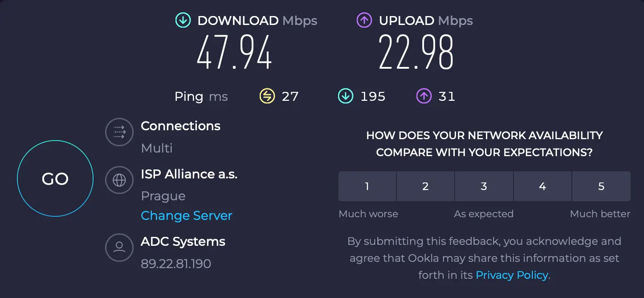The height and width of the screenshot is (298, 644).
Task: Click the Multi connections setting
Action: (157, 148)
